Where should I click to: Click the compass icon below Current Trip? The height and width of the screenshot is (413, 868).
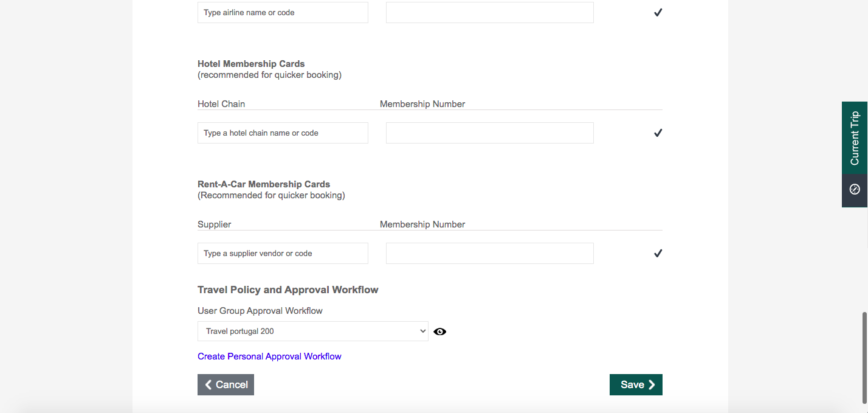click(x=855, y=189)
